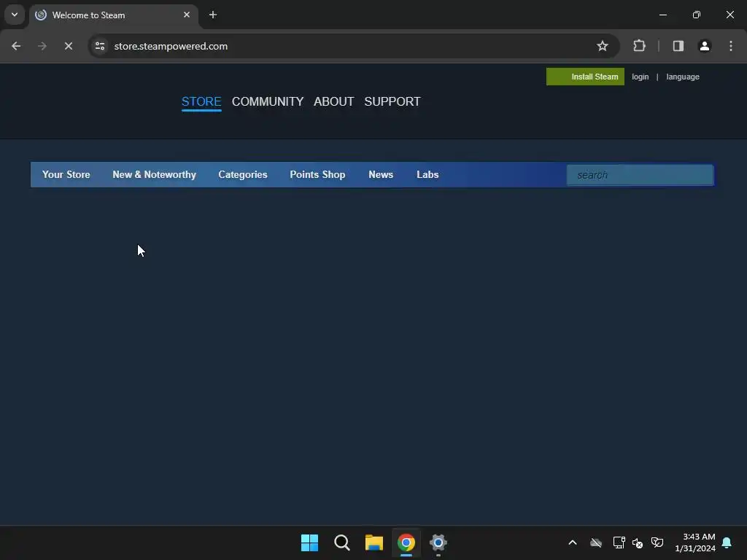
Task: Open the Labs tab
Action: [427, 174]
